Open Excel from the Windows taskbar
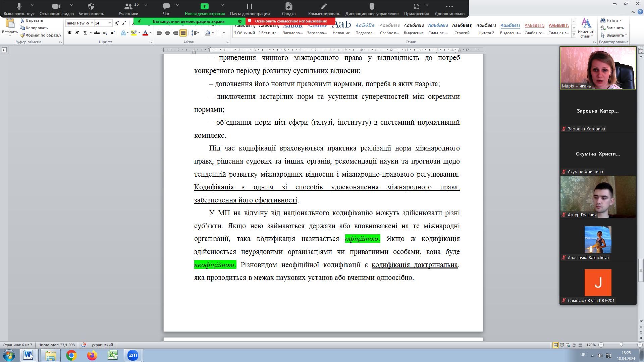Viewport: 644px width, 362px height. (112, 355)
